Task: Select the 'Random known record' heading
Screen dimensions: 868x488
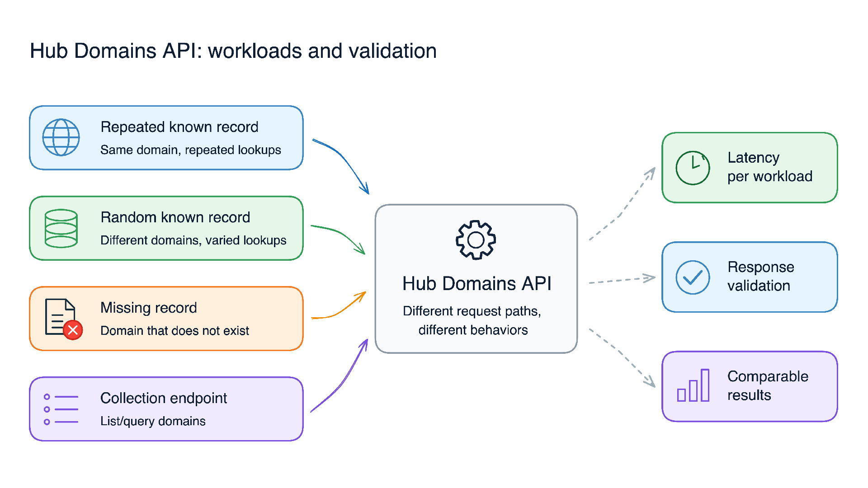Action: [175, 217]
